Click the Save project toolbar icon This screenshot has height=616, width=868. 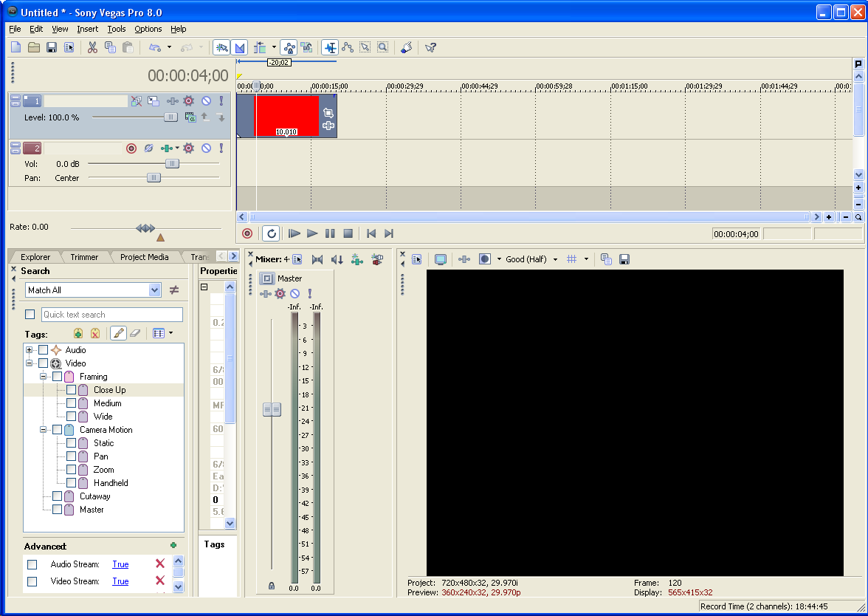point(52,47)
